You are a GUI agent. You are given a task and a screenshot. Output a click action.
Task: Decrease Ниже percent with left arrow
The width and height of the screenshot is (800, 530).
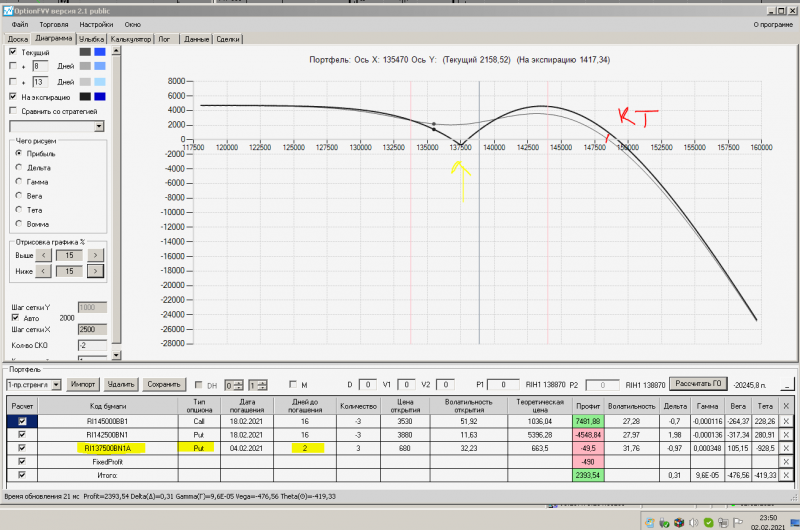click(x=43, y=271)
